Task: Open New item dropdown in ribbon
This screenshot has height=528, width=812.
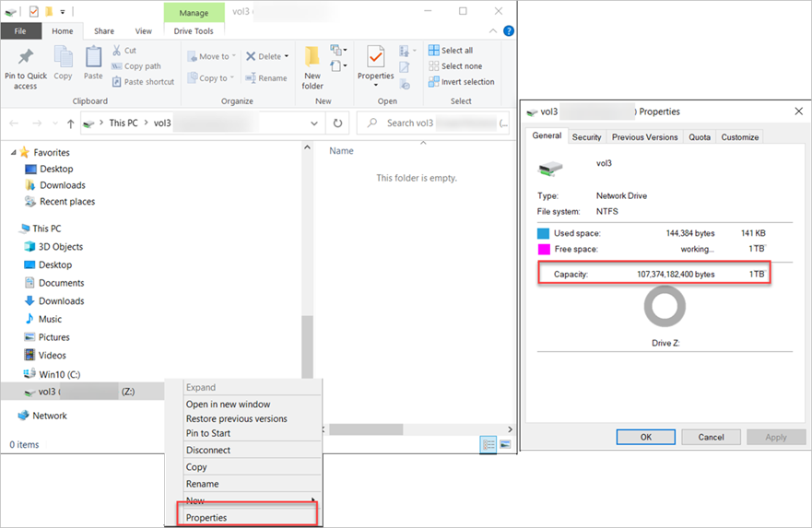Action: tap(338, 50)
